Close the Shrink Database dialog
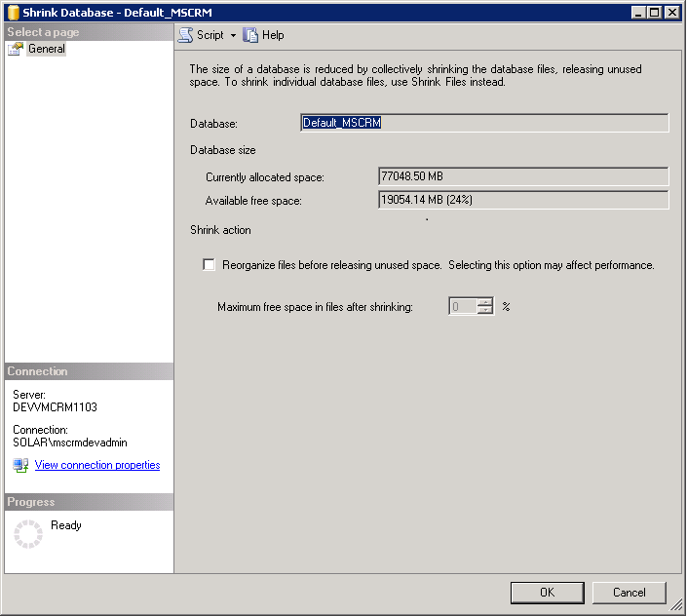The image size is (687, 616). coord(671,13)
